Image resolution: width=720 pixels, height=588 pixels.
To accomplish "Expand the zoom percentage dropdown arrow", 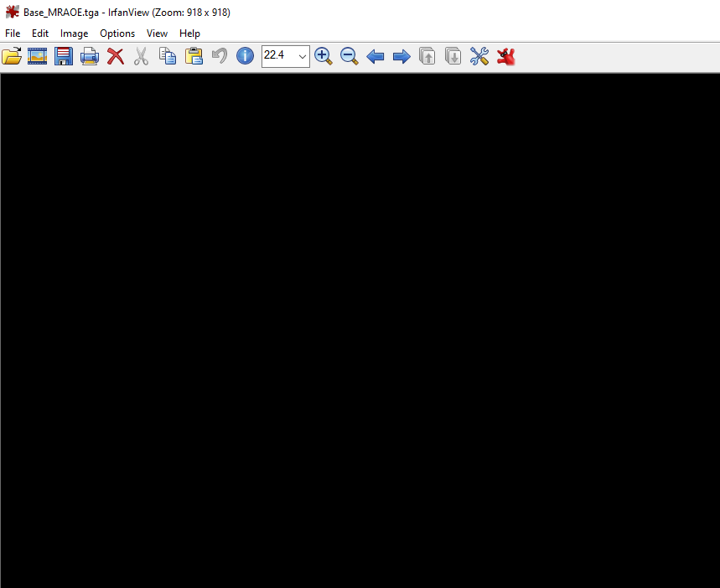I will tap(302, 56).
